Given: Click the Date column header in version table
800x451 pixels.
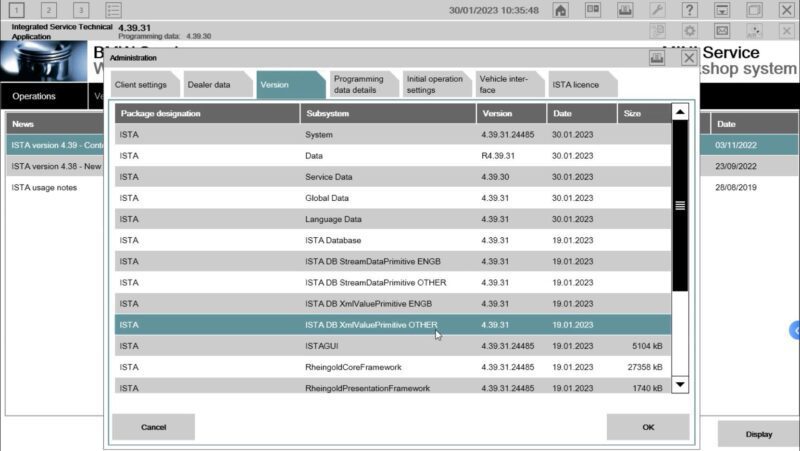Looking at the screenshot, I should (x=582, y=113).
